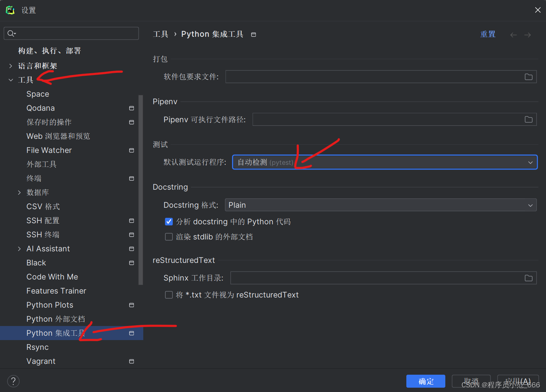This screenshot has height=392, width=546.
Task: Click the search magnifier icon in settings
Action: 11,34
